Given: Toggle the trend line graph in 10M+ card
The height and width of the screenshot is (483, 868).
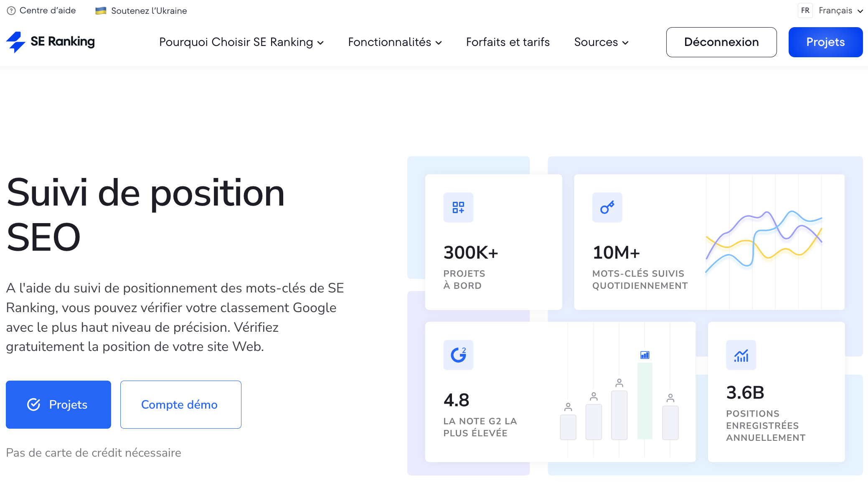Looking at the screenshot, I should (x=761, y=238).
